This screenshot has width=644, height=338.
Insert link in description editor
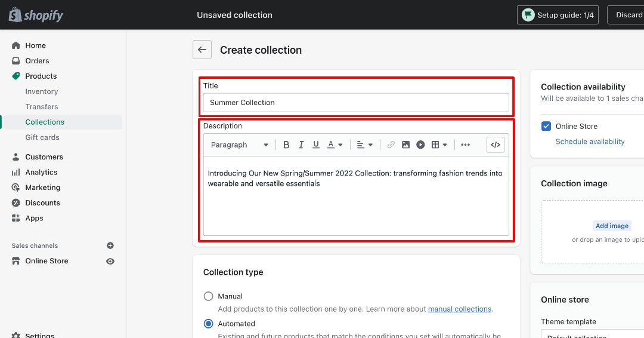click(391, 145)
